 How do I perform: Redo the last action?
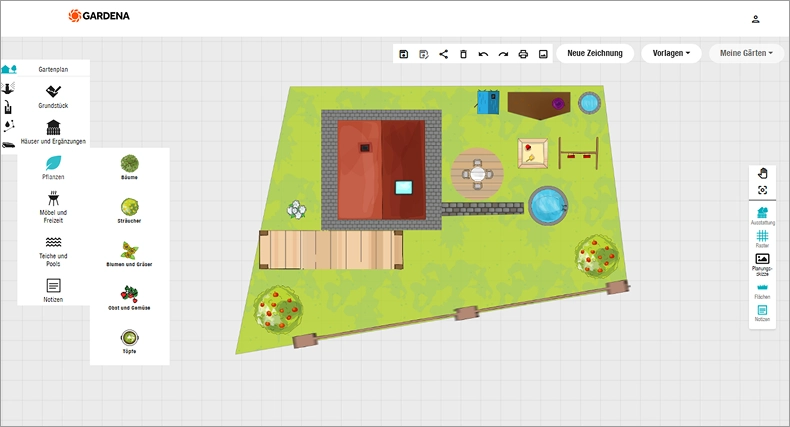[503, 54]
